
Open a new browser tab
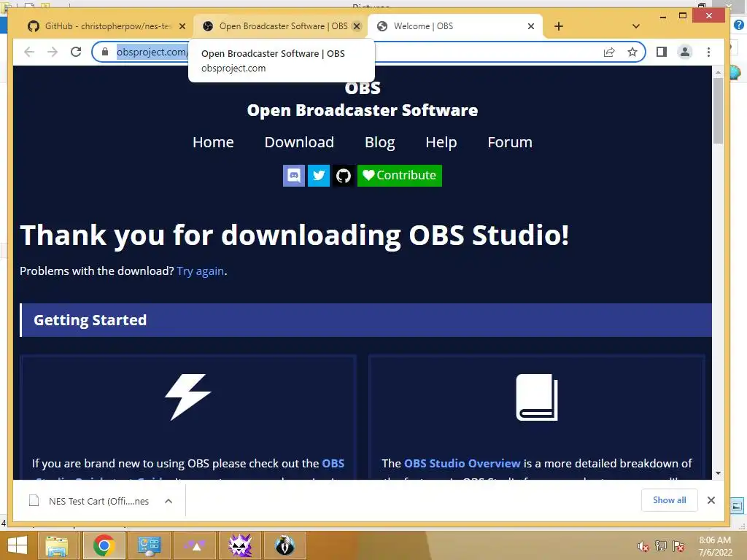pos(559,26)
